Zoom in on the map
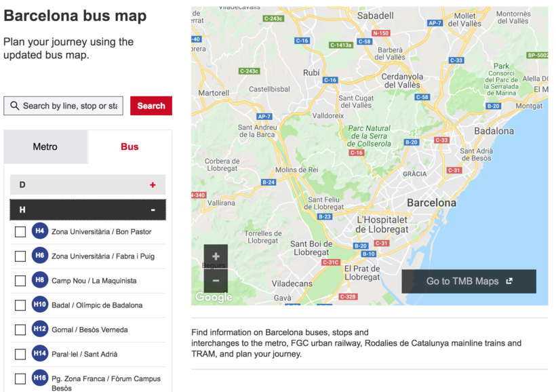Image resolution: width=556 pixels, height=392 pixels. [x=216, y=256]
